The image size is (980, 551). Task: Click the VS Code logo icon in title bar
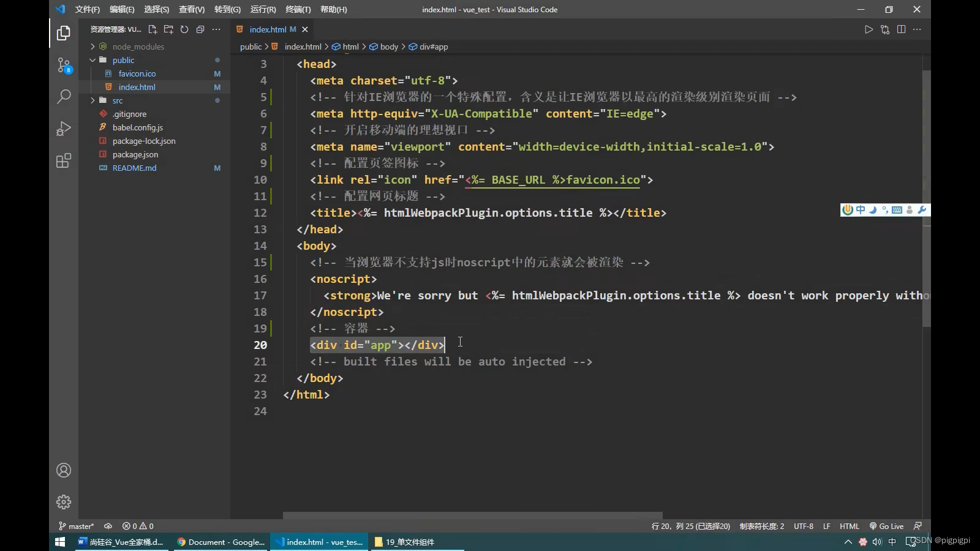[x=60, y=9]
